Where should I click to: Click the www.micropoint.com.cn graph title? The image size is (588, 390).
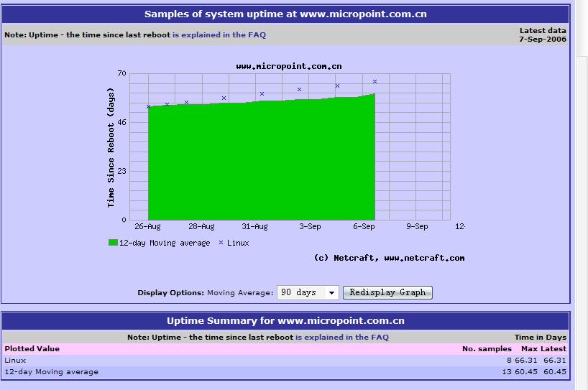click(x=288, y=66)
